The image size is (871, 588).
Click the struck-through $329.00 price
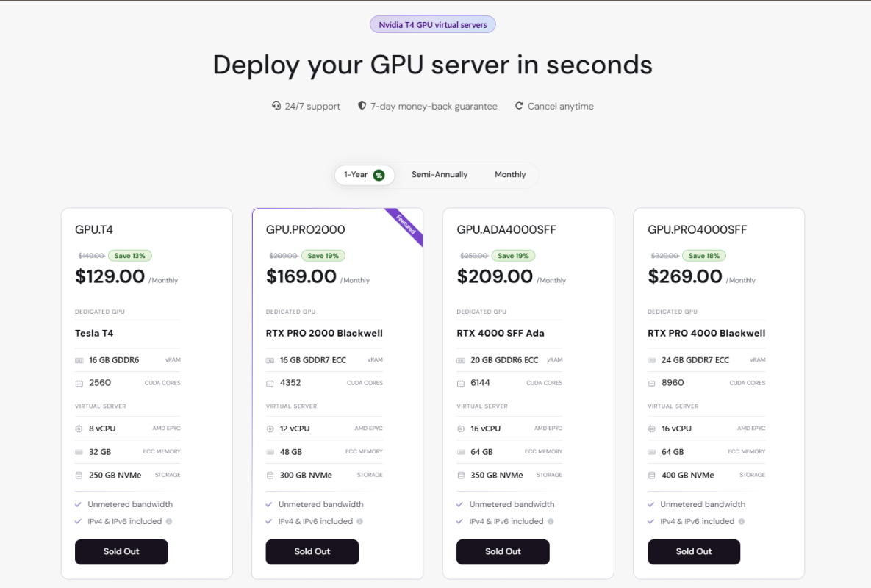click(x=664, y=256)
